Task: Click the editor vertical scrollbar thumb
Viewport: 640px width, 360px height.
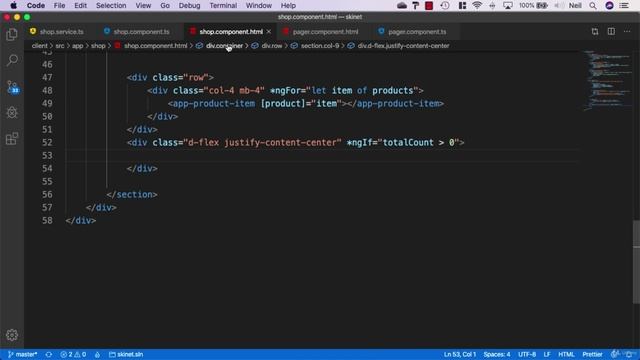Action: tap(636, 262)
